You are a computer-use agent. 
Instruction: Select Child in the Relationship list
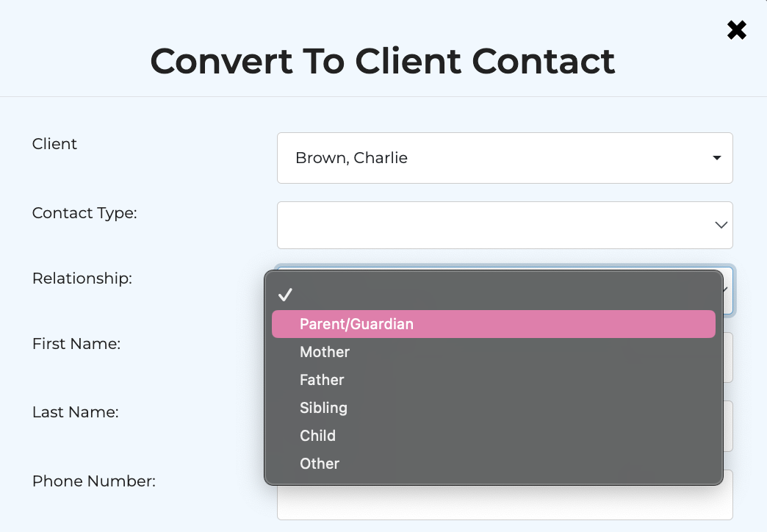point(317,436)
